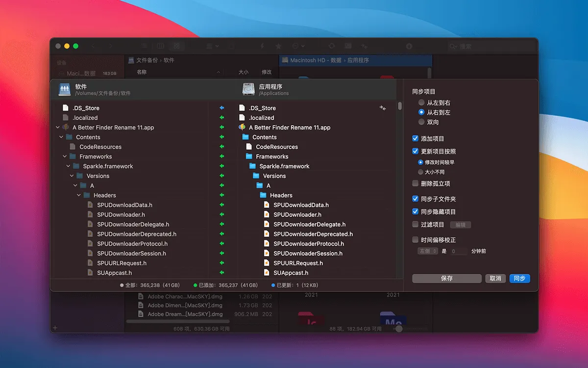
Task: Click the minutes offset input field
Action: tap(459, 251)
